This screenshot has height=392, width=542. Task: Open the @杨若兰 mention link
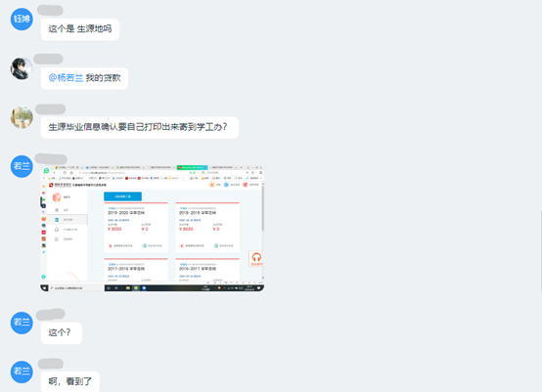66,78
